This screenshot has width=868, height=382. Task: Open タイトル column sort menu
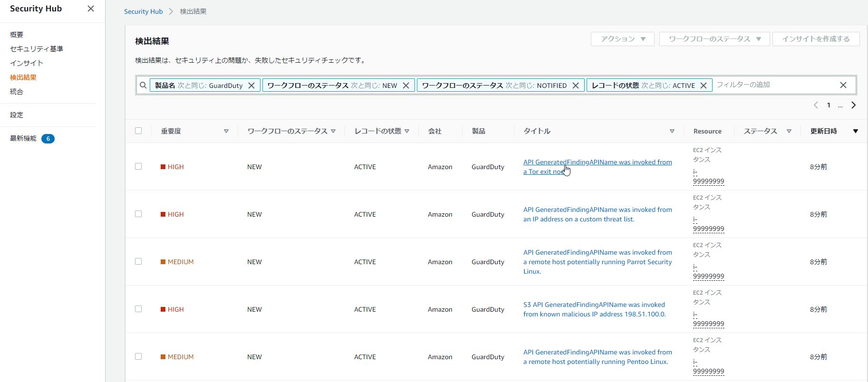(x=672, y=131)
